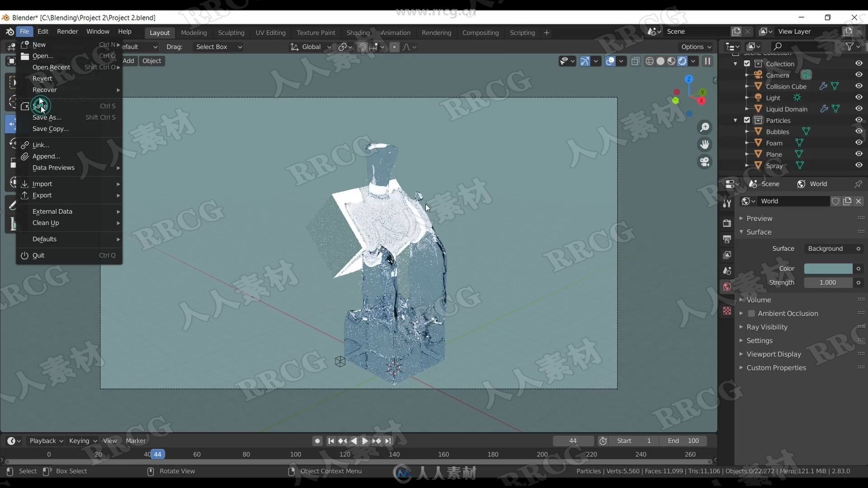Click the Append option in File menu
The height and width of the screenshot is (488, 868).
point(47,156)
